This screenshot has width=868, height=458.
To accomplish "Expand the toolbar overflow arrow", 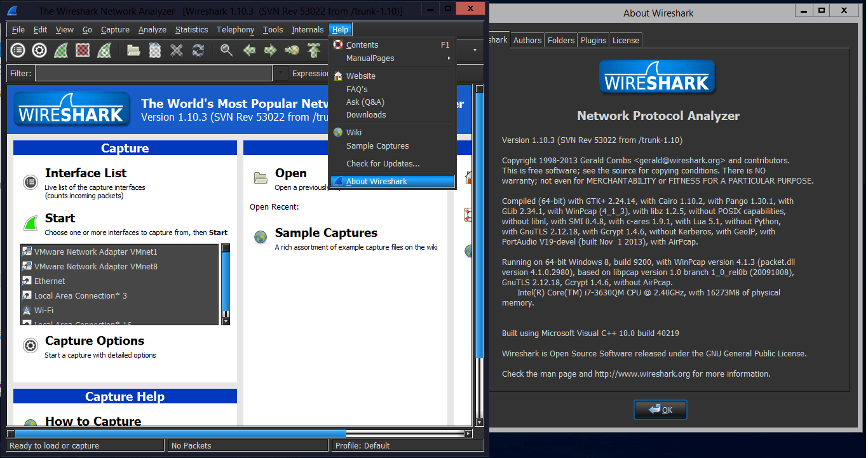I will click(x=475, y=50).
